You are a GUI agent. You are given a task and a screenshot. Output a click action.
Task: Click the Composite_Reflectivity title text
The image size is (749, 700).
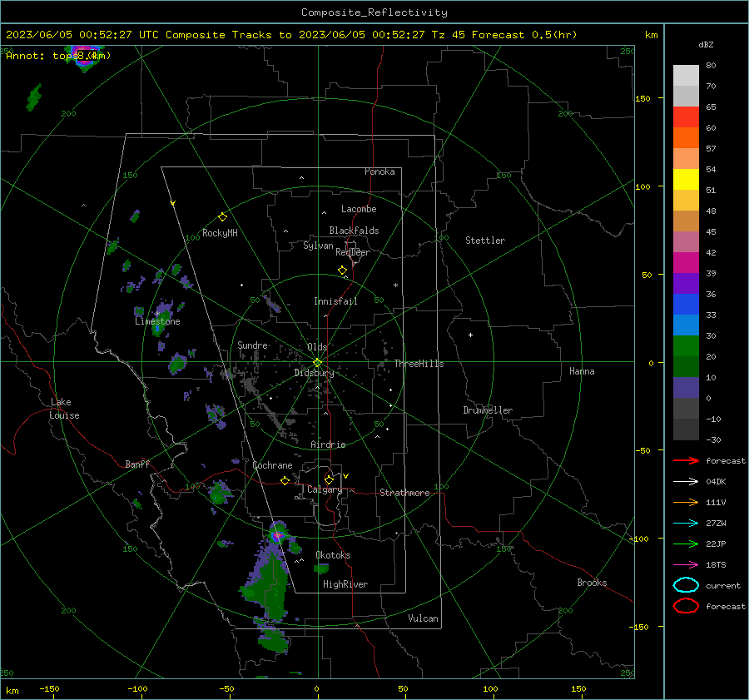tap(374, 12)
